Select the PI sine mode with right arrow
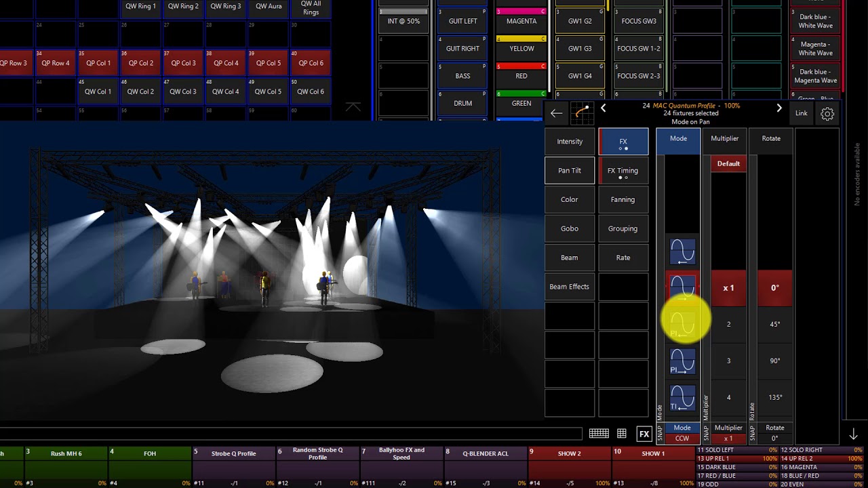868x488 pixels. 682,361
